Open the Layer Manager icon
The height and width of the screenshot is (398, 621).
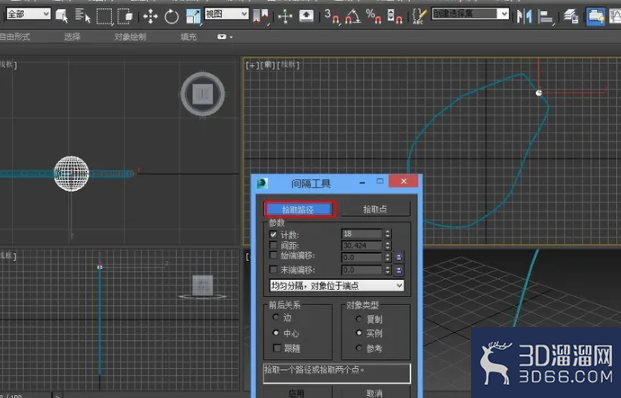tap(571, 17)
